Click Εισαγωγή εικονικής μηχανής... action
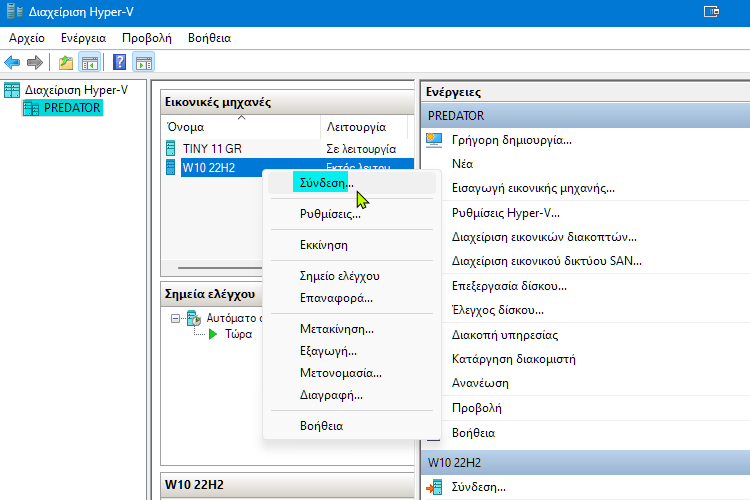750x500 pixels. pos(533,188)
